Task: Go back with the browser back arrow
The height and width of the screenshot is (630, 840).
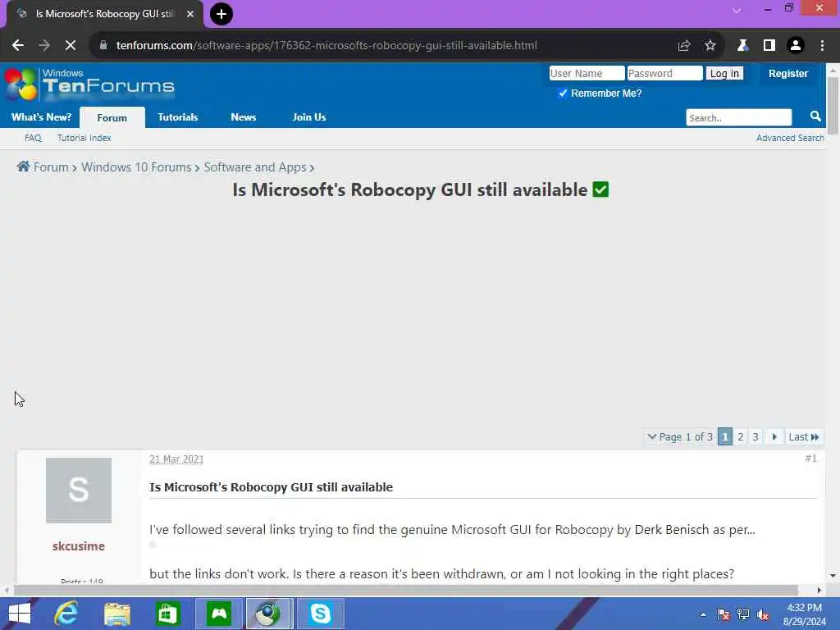Action: click(x=18, y=46)
